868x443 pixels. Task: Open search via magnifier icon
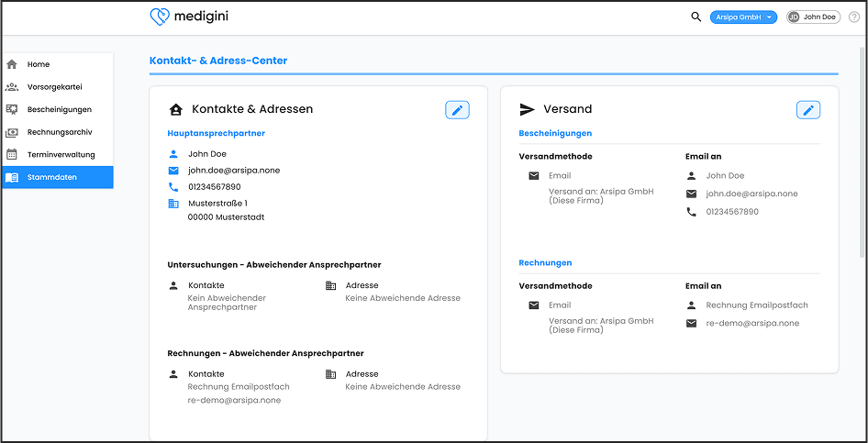[x=696, y=17]
